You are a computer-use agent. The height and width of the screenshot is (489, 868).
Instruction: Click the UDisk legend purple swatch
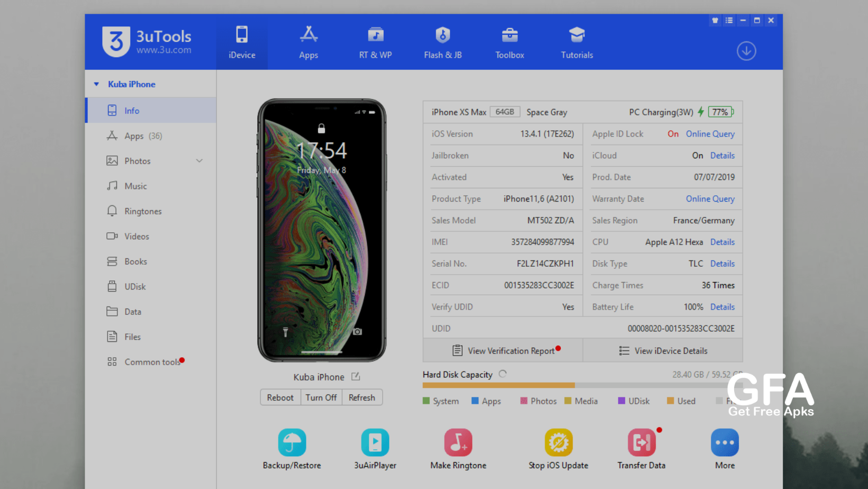point(621,401)
